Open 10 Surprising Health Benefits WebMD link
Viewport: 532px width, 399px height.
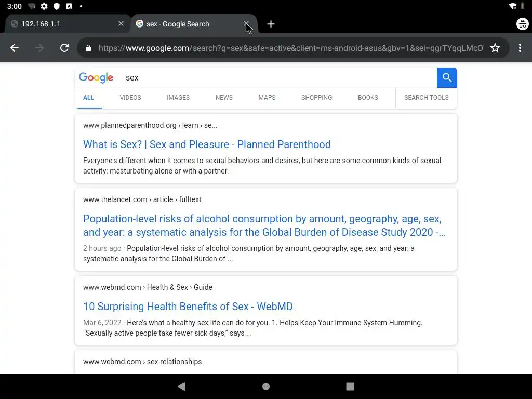[x=188, y=307]
